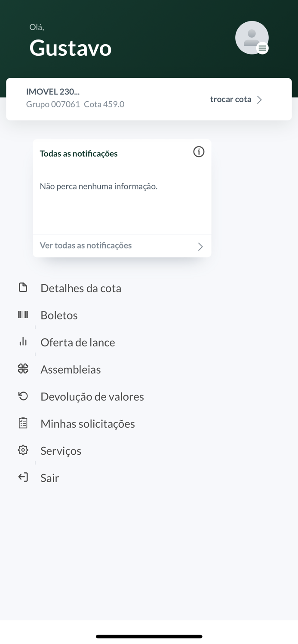Click the Assembleias clover icon
Viewport: 298px width, 644px height.
tap(23, 369)
